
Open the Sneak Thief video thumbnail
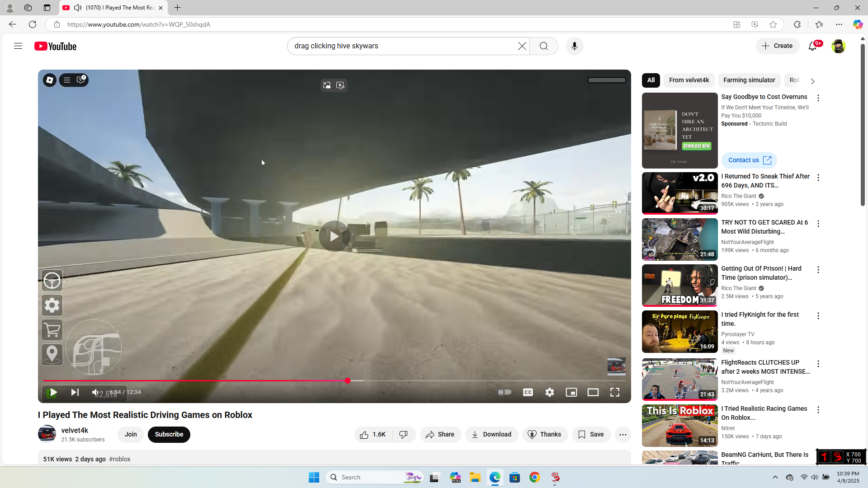point(680,193)
